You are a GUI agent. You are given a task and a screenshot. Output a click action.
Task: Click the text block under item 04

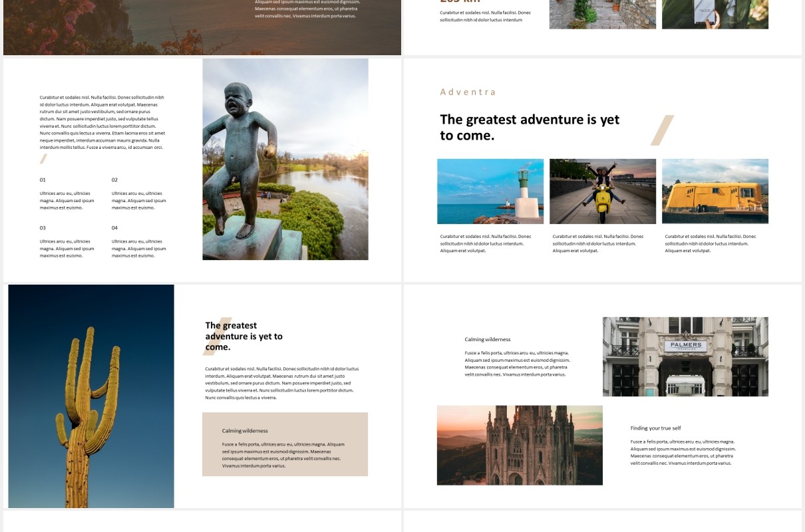point(138,248)
